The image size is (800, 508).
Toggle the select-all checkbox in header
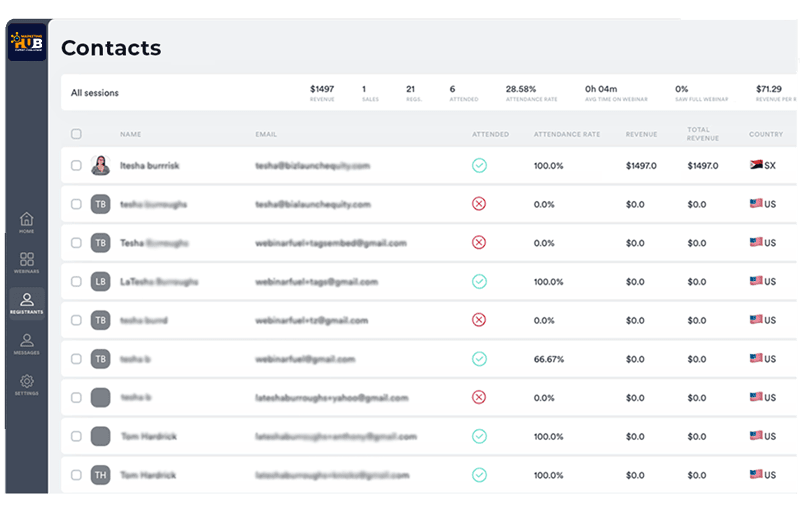[76, 134]
